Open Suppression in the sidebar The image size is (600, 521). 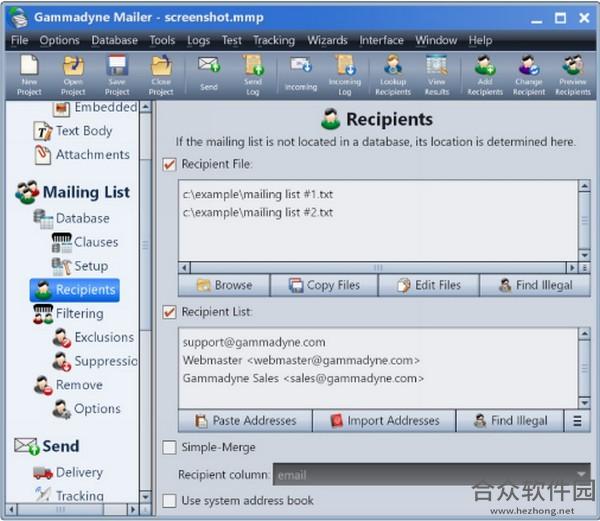pyautogui.click(x=95, y=361)
